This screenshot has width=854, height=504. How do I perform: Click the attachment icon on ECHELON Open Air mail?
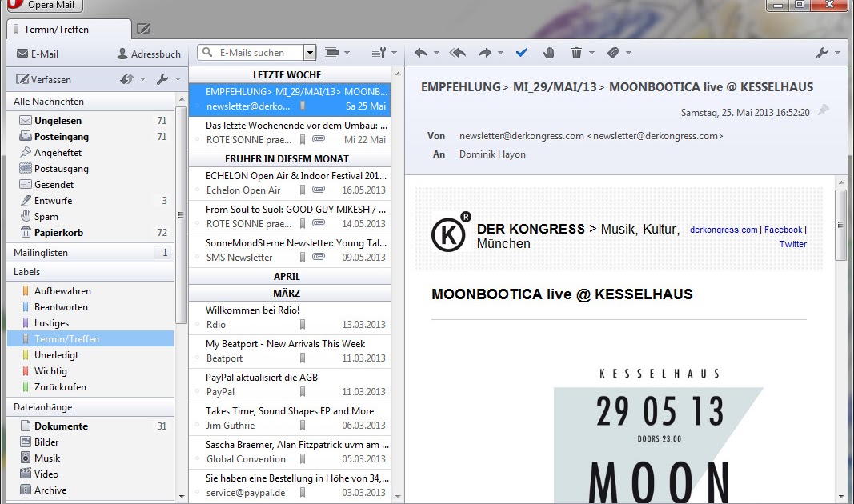coord(319,190)
